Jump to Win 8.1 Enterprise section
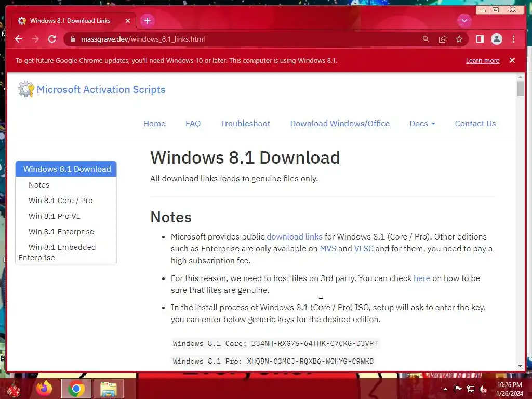 (x=61, y=232)
